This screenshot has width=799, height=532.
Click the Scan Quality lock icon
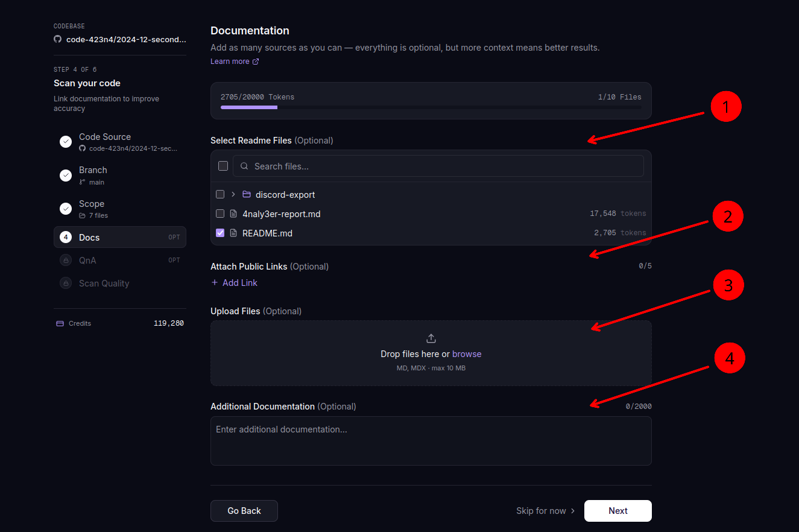[x=66, y=283]
